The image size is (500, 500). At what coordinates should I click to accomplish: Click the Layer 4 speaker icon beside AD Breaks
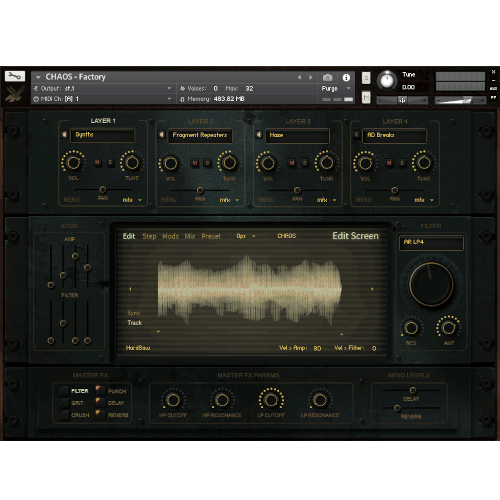[x=356, y=135]
